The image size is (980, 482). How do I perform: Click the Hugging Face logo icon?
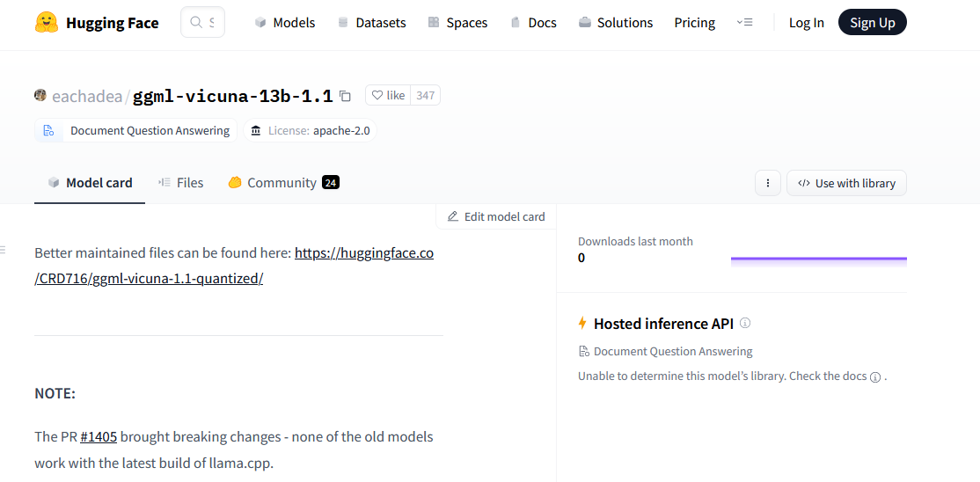pos(47,23)
